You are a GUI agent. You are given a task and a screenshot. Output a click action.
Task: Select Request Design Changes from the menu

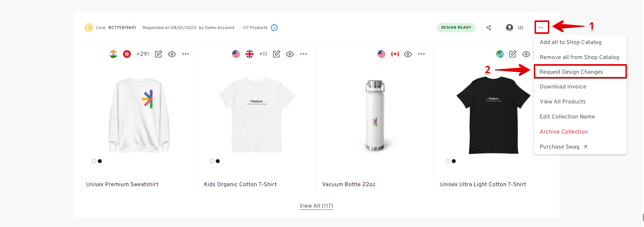point(571,72)
